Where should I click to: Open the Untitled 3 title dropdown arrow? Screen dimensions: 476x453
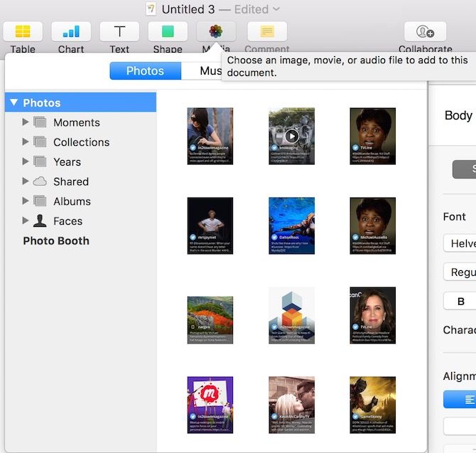[276, 9]
